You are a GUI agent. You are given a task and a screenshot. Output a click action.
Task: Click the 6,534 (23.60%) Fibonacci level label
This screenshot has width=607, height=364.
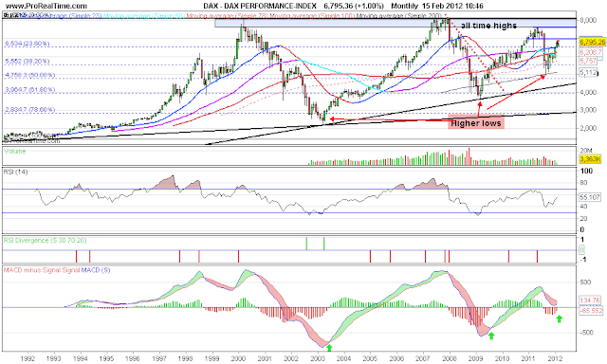28,44
